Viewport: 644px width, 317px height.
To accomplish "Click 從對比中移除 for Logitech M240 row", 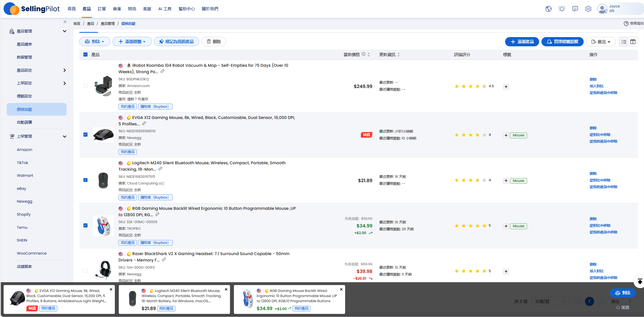I will click(x=600, y=180).
